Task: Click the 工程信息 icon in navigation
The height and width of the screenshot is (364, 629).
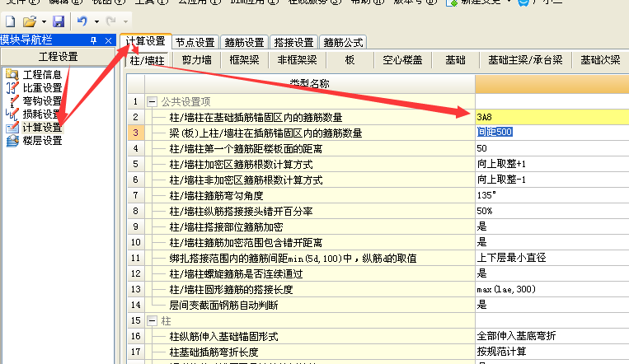Action: 12,74
